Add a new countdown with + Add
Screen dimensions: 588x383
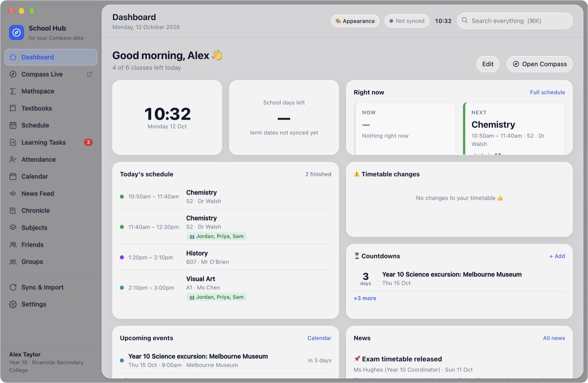(557, 256)
